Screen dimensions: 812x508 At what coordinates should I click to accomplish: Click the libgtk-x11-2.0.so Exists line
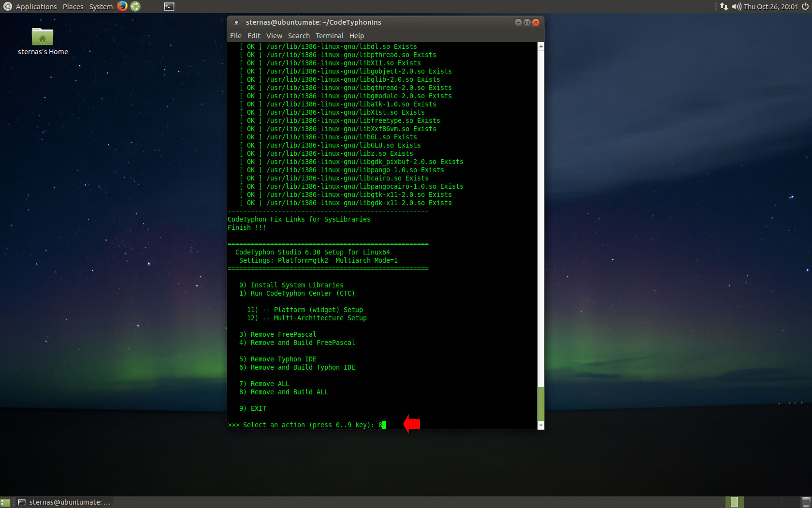click(x=346, y=194)
